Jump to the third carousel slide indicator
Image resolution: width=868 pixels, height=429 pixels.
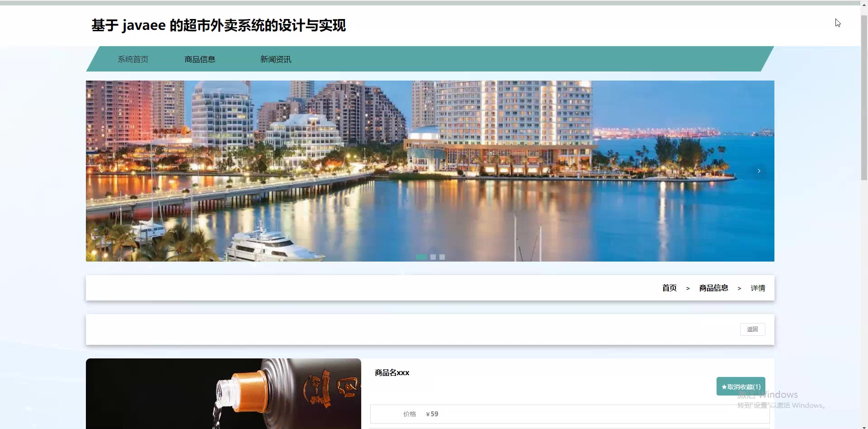pos(442,257)
